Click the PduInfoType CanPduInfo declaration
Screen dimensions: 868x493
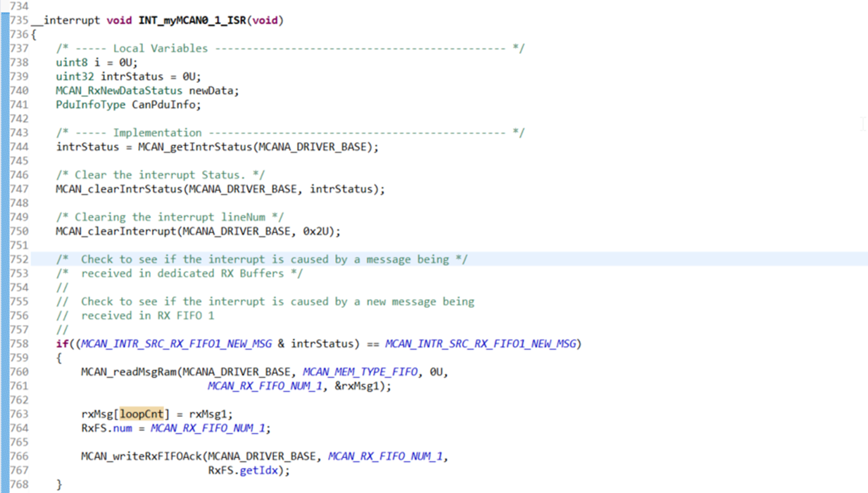[129, 104]
